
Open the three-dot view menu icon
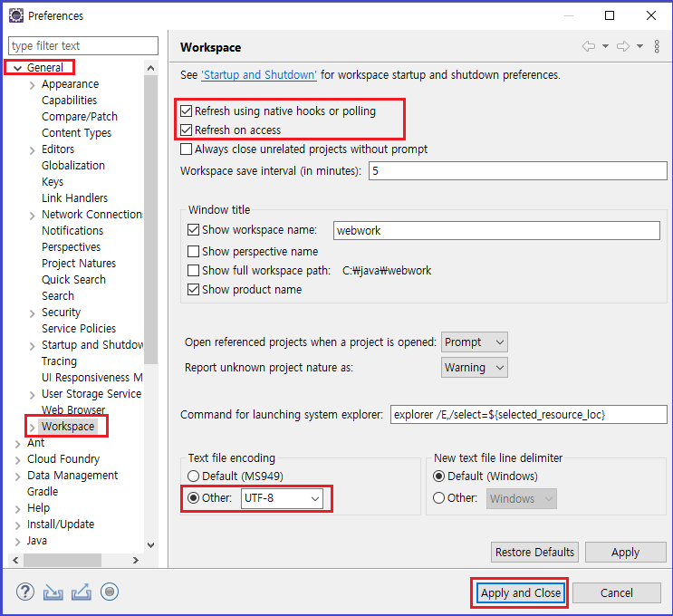pos(657,46)
